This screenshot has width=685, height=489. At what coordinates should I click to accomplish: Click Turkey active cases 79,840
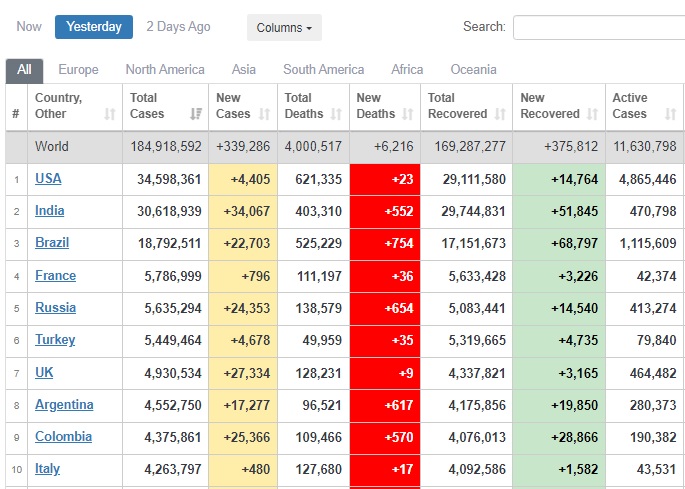pos(657,340)
